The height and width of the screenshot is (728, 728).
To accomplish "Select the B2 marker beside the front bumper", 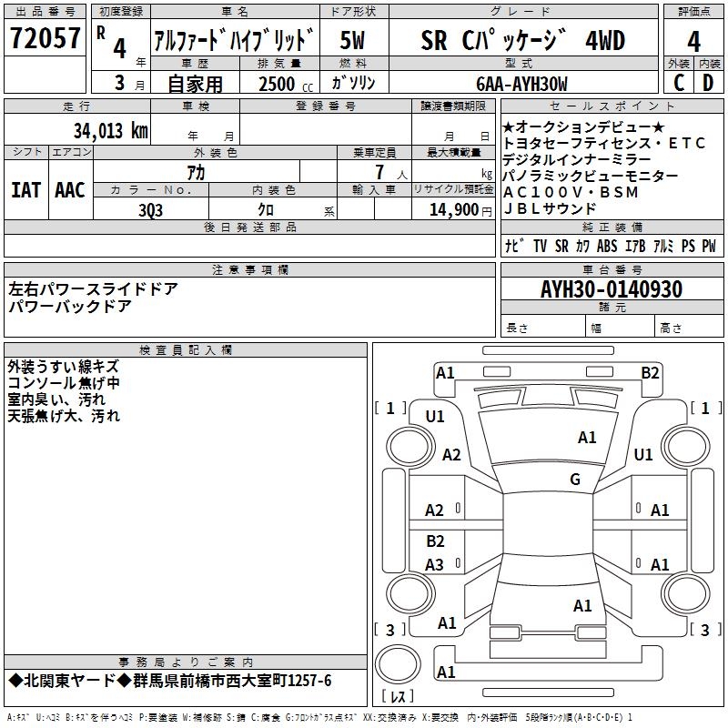I will (650, 372).
